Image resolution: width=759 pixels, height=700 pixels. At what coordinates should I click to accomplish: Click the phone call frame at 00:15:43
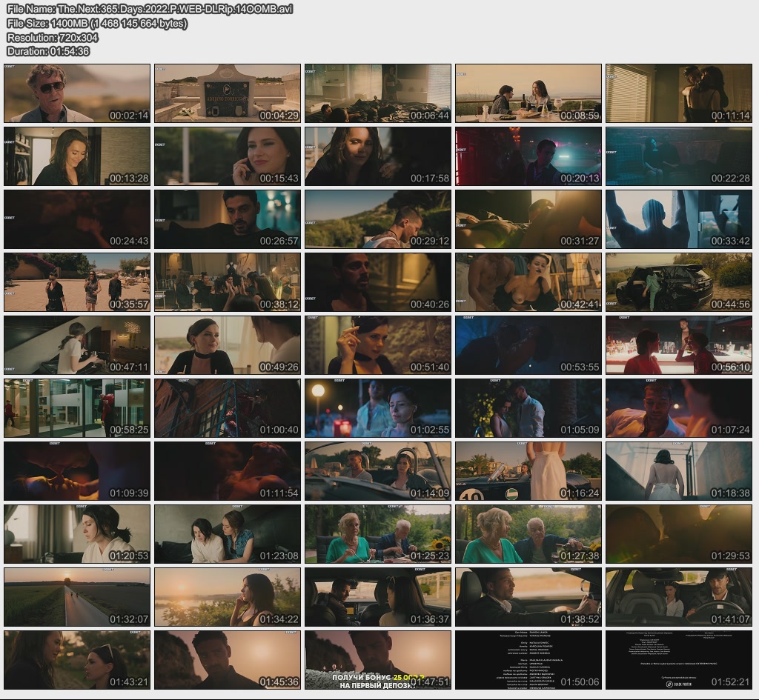click(x=228, y=156)
